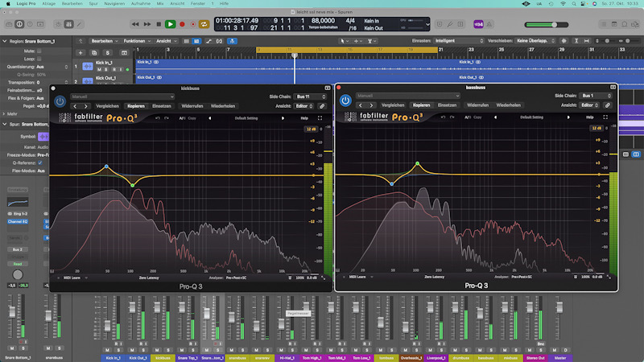Viewport: 644px width, 362px height.
Task: Click Wiederholen in the kickbuss plugin window
Action: coord(223,106)
